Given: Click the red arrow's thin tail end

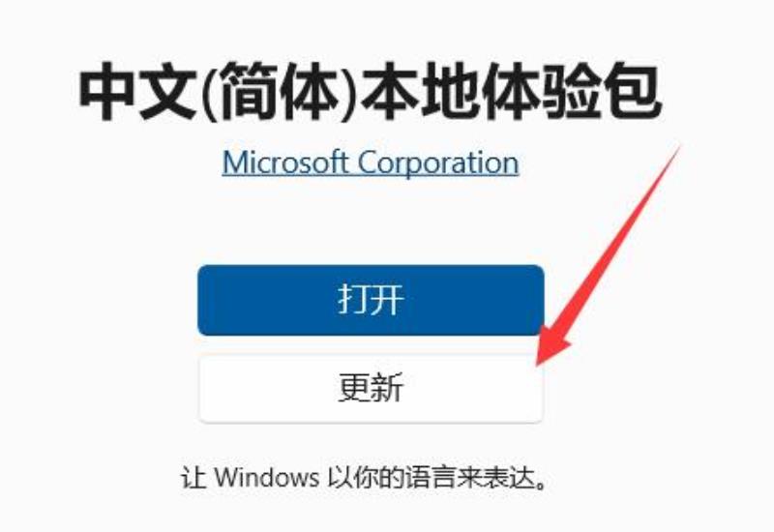Looking at the screenshot, I should (679, 146).
